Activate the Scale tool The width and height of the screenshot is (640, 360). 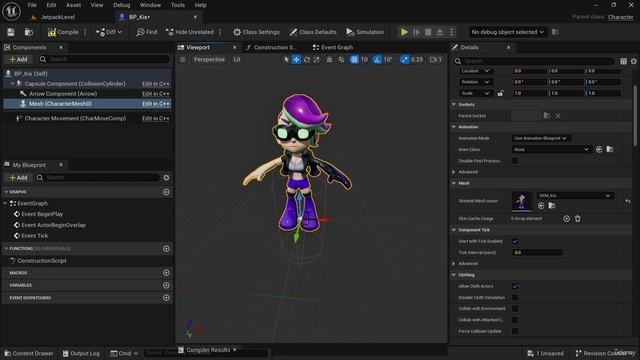click(317, 60)
